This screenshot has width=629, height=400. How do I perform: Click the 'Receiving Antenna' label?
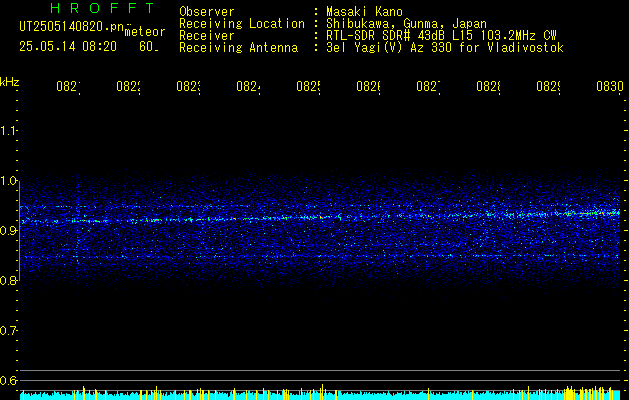pos(238,48)
